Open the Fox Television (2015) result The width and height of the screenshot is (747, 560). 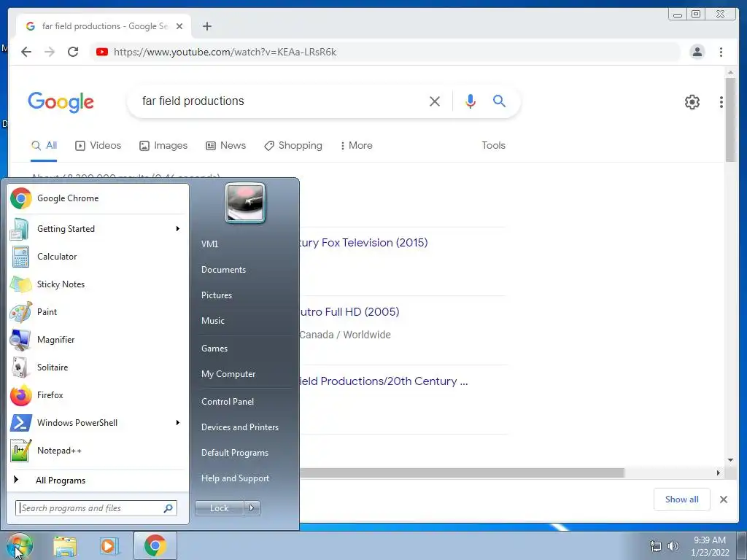click(x=363, y=242)
